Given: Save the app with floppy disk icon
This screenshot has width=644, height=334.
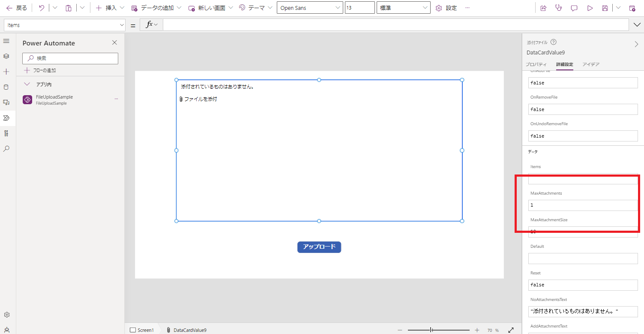Looking at the screenshot, I should 605,7.
